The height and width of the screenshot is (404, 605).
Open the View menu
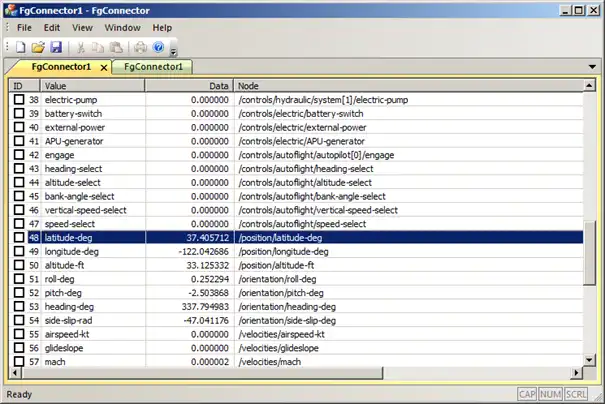(82, 28)
